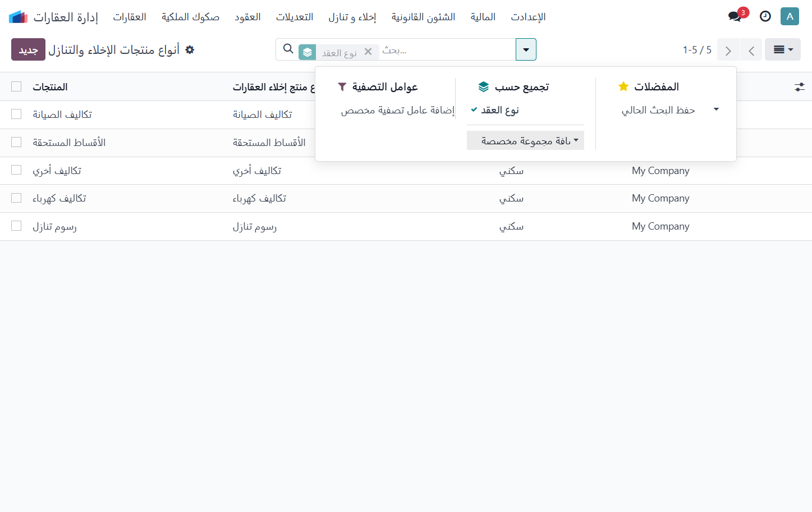Select the تكاليف كهرباء row checkbox
Image resolution: width=812 pixels, height=512 pixels.
point(16,198)
